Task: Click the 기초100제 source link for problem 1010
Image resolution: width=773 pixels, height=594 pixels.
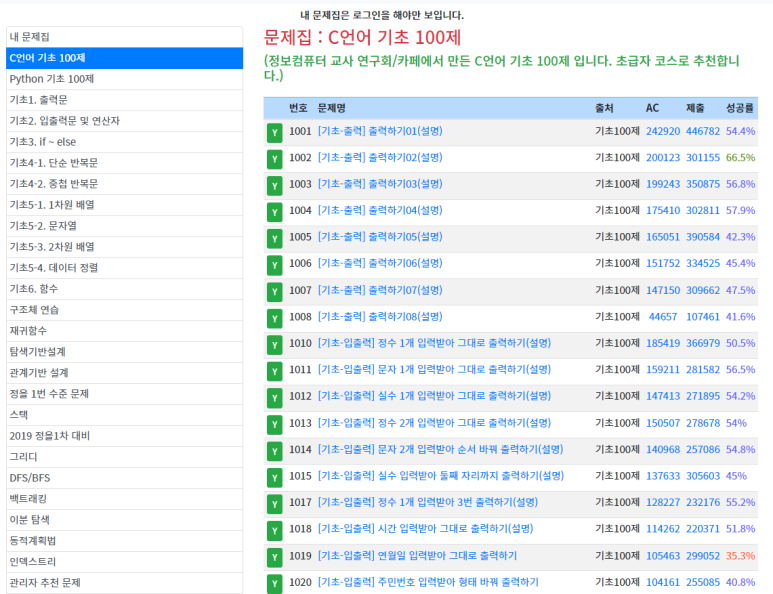Action: 617,343
